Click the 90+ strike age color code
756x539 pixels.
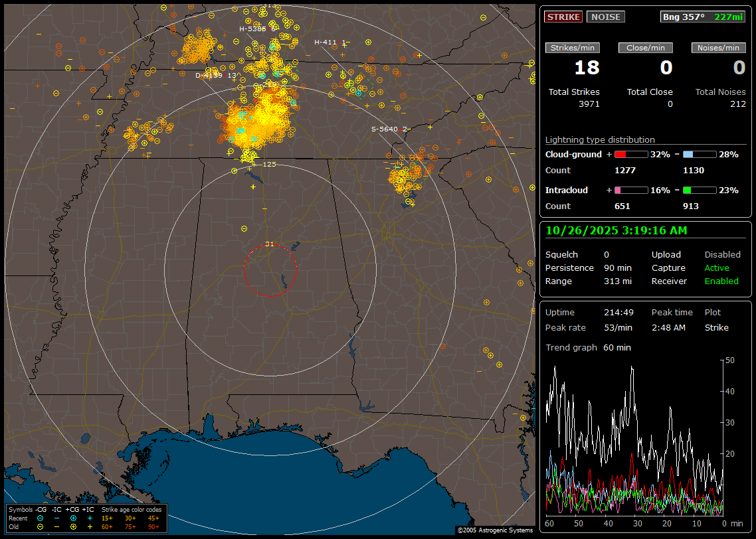coord(153,526)
